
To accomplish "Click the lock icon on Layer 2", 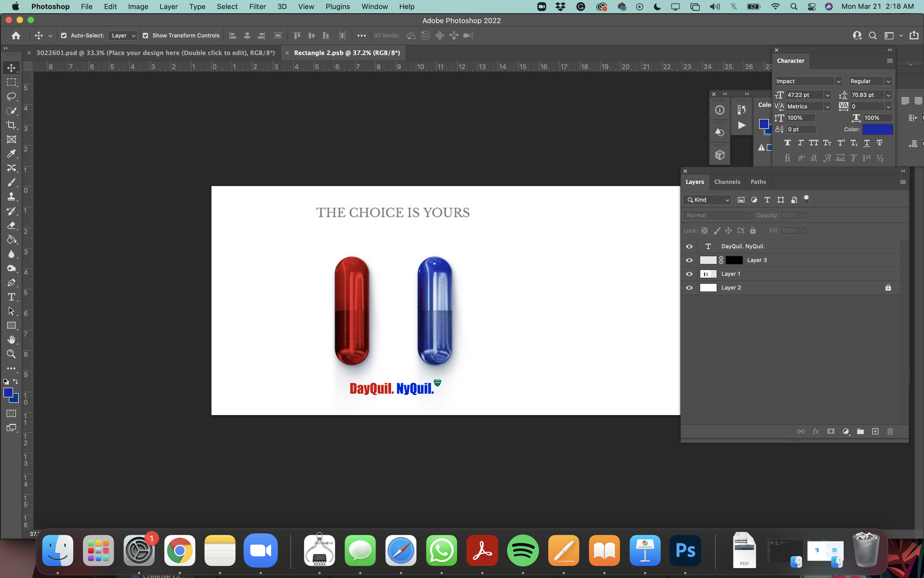I will point(888,288).
